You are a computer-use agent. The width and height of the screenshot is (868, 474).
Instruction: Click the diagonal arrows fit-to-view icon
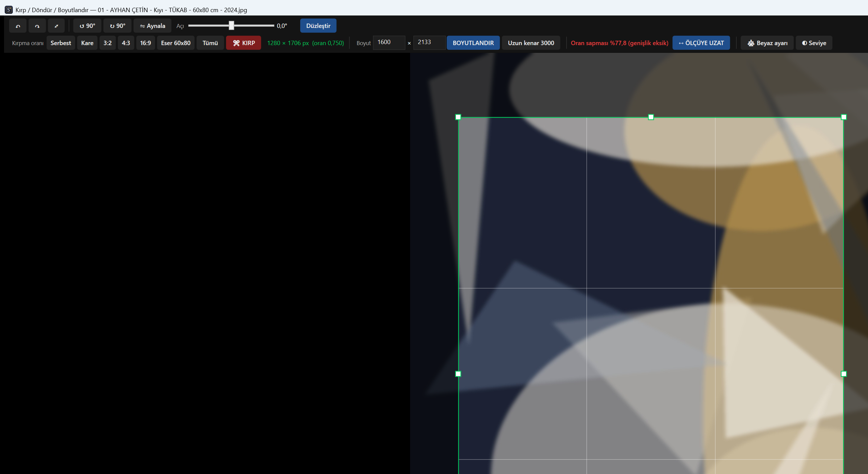pyautogui.click(x=56, y=26)
